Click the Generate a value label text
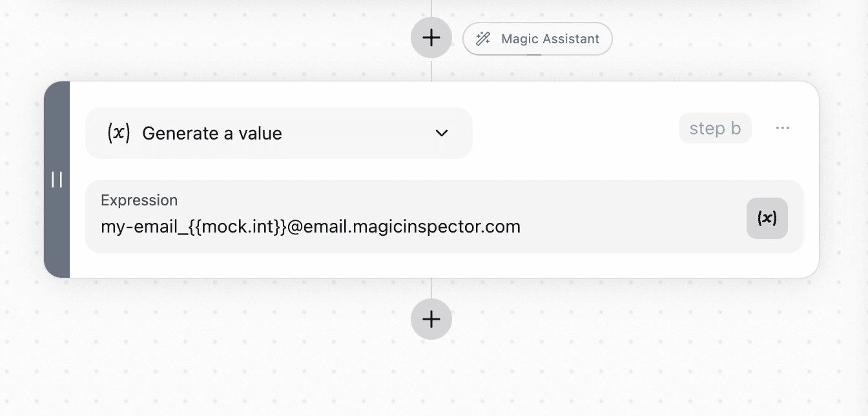The height and width of the screenshot is (416, 868). pos(212,133)
